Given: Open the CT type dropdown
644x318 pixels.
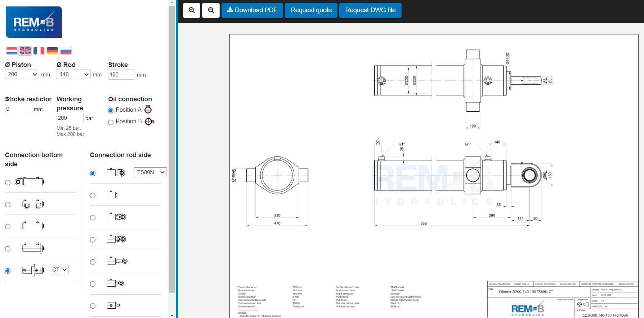Looking at the screenshot, I should pyautogui.click(x=59, y=269).
